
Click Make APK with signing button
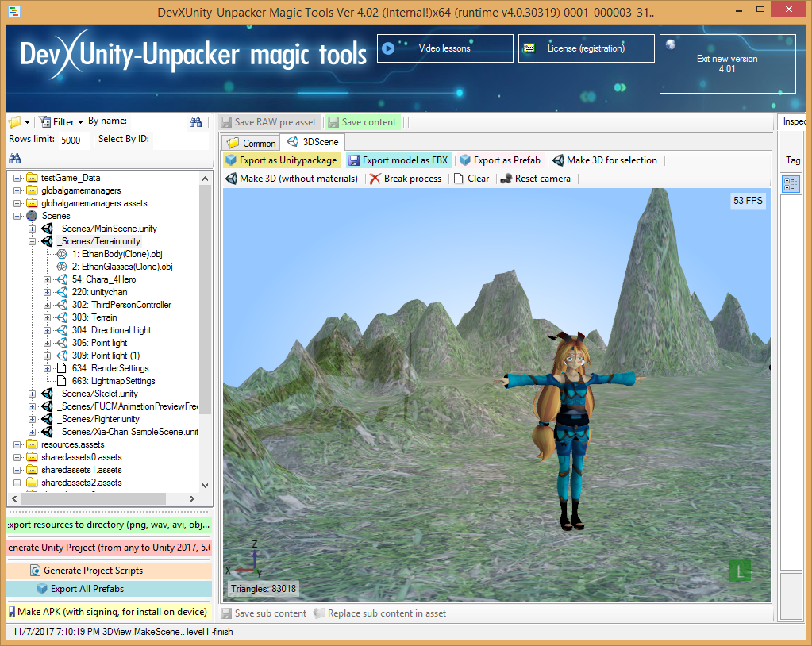click(x=110, y=612)
